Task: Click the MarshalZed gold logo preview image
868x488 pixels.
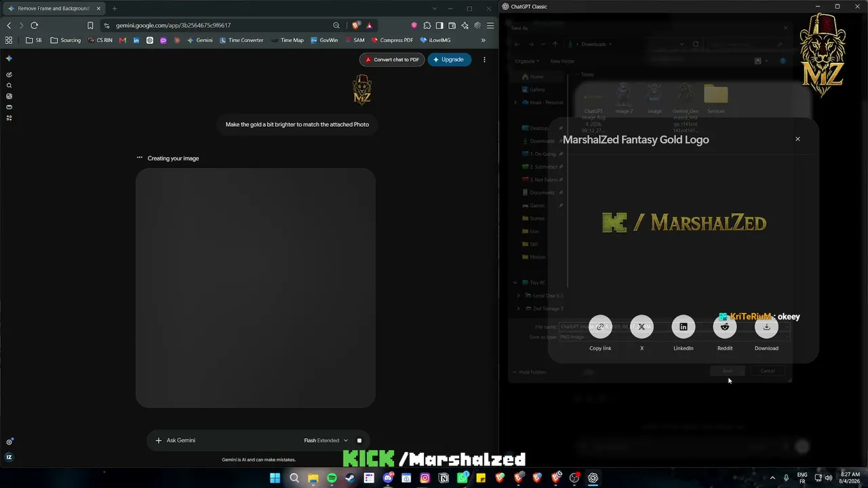Action: (x=684, y=222)
